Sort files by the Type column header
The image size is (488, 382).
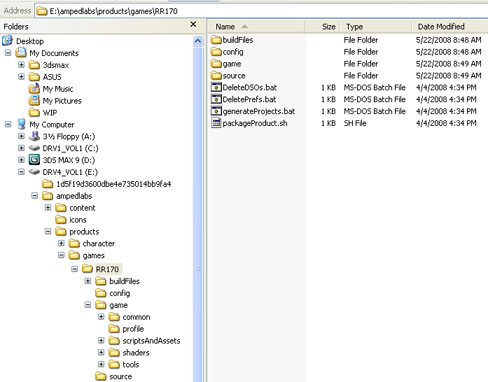(375, 26)
